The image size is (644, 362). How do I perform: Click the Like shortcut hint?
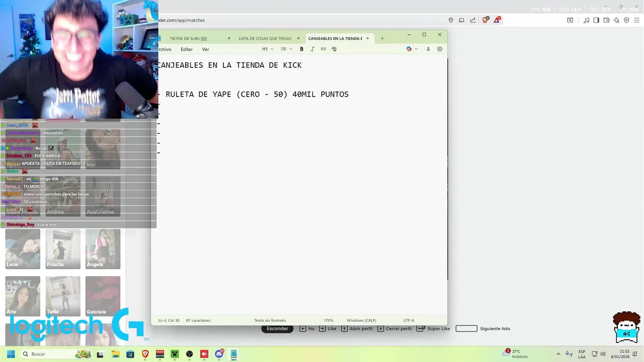point(328,329)
